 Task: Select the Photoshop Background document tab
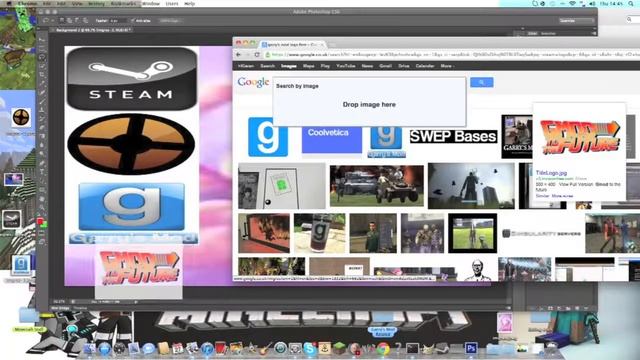93,30
